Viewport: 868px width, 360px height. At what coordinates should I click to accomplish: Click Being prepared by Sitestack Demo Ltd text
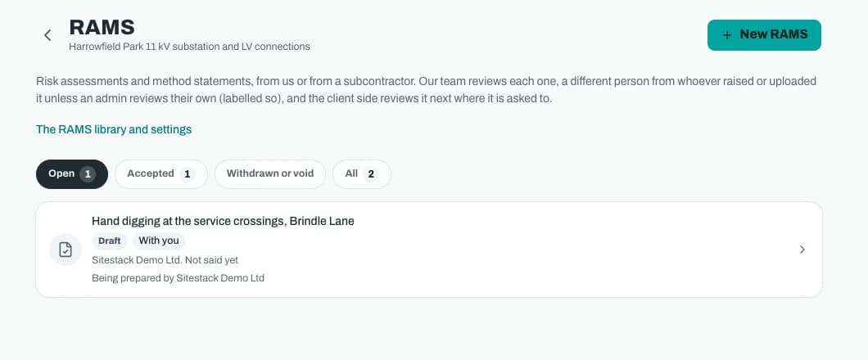pyautogui.click(x=178, y=278)
